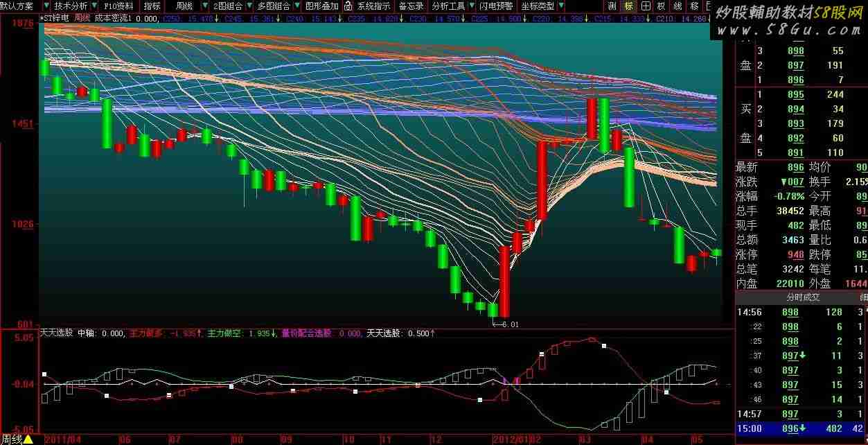Viewport: 868px width, 445px height.
Task: Open the 坐标类型 coordinate type
Action: [538, 6]
